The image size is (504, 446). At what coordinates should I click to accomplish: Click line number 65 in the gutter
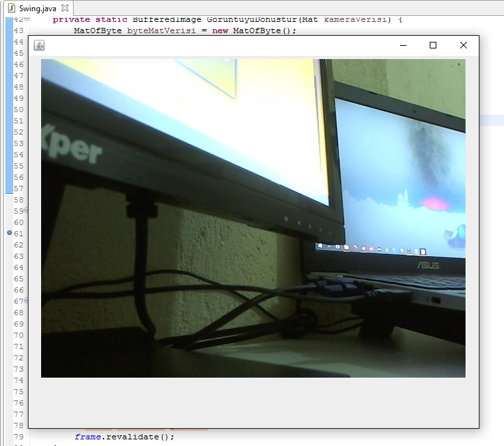pyautogui.click(x=18, y=279)
